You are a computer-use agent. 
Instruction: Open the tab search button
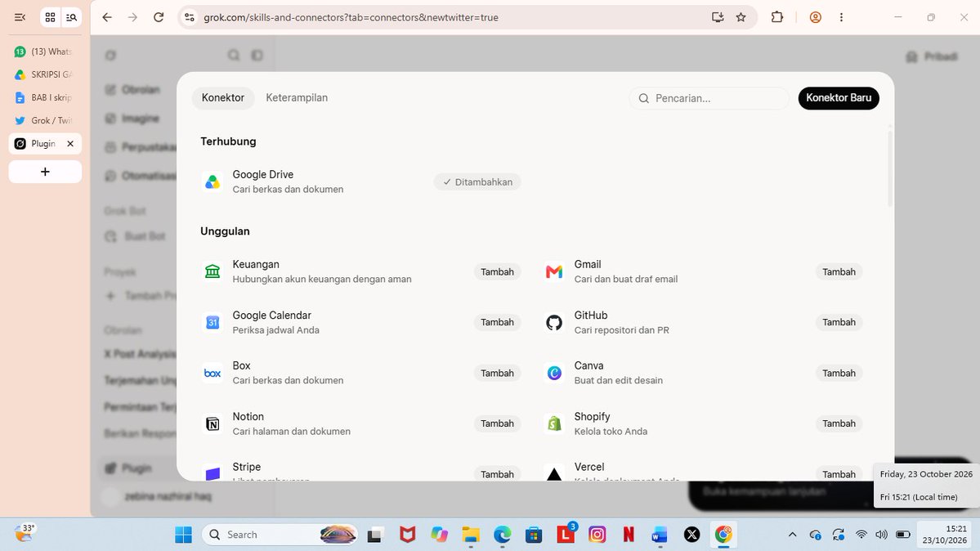point(72,17)
